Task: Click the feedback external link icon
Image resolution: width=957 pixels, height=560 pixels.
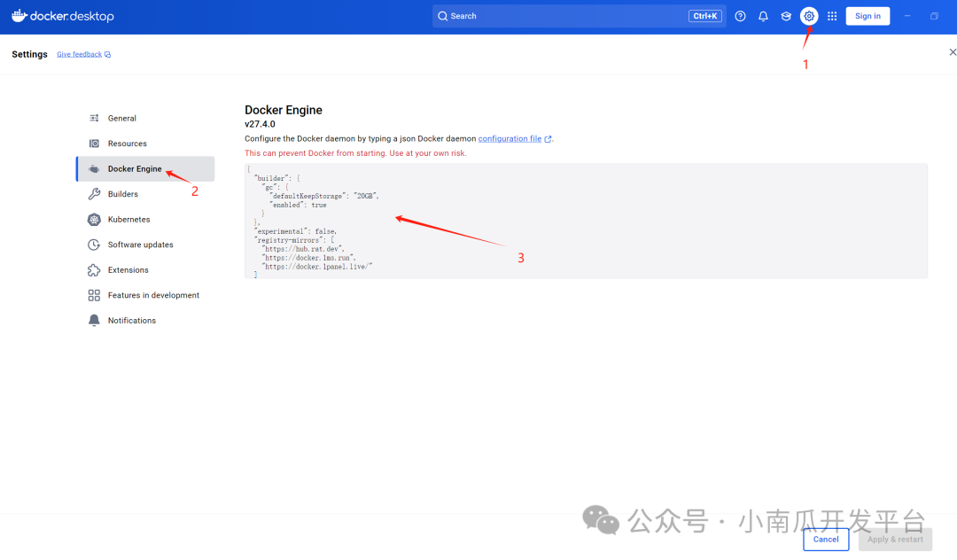Action: point(107,55)
